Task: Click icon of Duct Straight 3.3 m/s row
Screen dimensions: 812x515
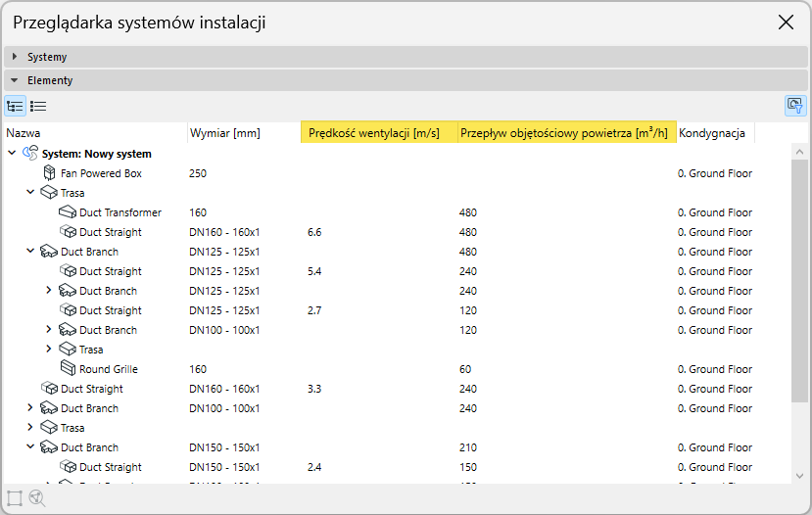Action: coord(49,388)
